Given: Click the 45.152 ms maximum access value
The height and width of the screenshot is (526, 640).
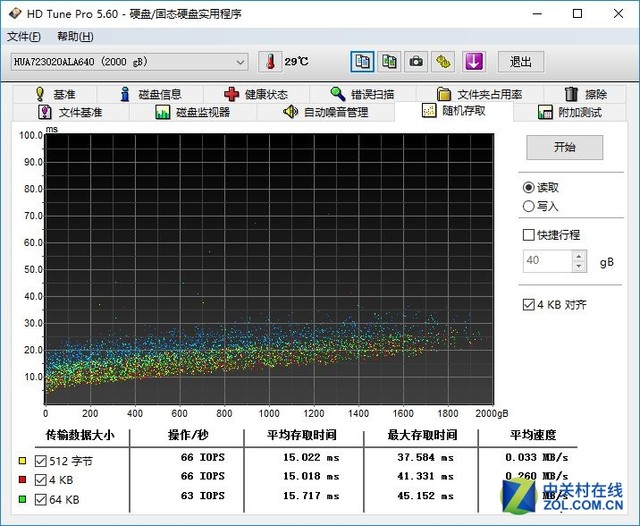Looking at the screenshot, I should [425, 496].
